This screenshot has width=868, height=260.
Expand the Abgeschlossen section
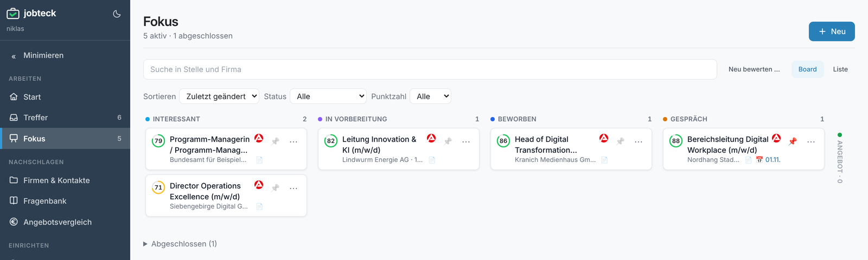[x=180, y=244]
